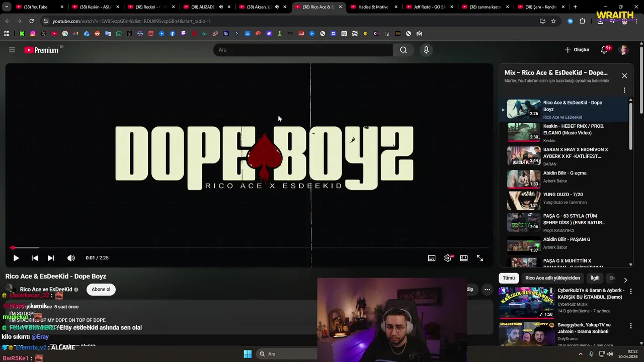Switch to the Jeff Redd tab
The height and width of the screenshot is (362, 644).
pyautogui.click(x=429, y=7)
